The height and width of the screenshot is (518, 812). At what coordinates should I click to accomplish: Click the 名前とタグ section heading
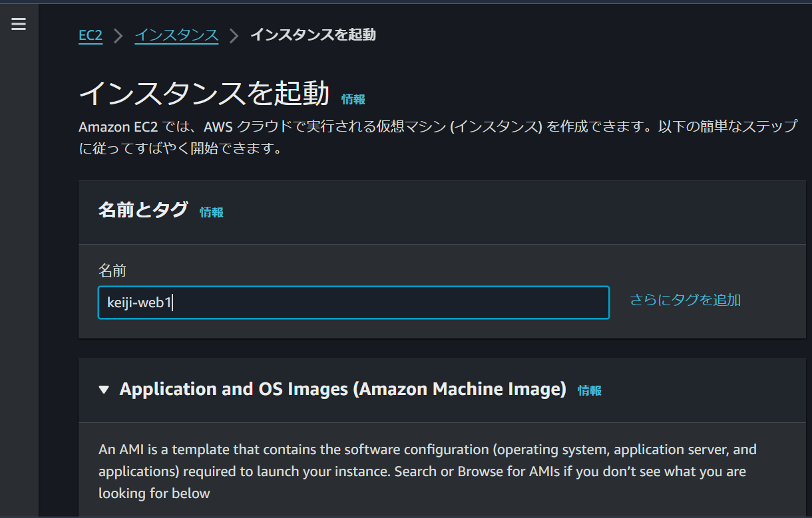[x=143, y=211]
